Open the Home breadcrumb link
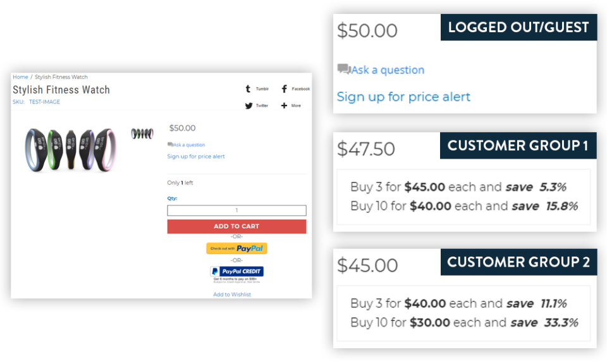607x364 pixels. pos(20,77)
